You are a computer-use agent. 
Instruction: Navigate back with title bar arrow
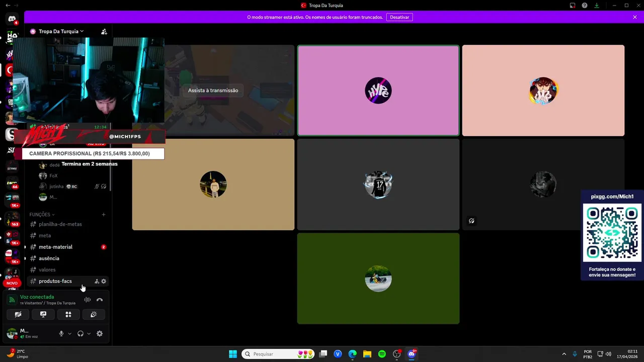[x=8, y=6]
